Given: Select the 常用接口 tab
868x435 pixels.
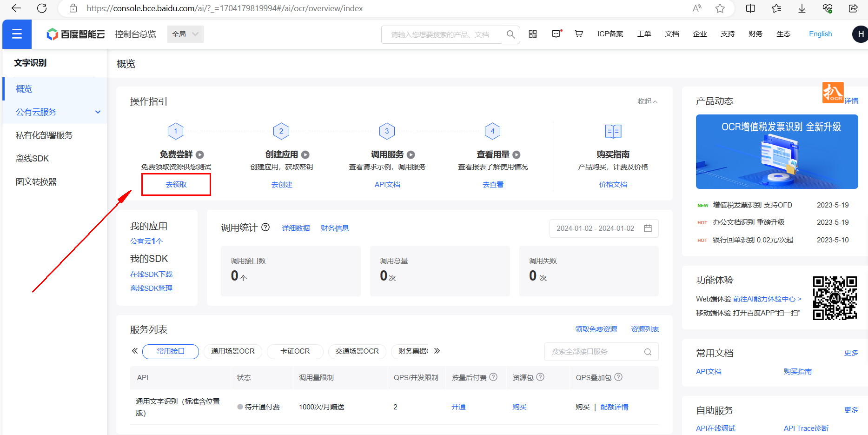Looking at the screenshot, I should [x=171, y=351].
